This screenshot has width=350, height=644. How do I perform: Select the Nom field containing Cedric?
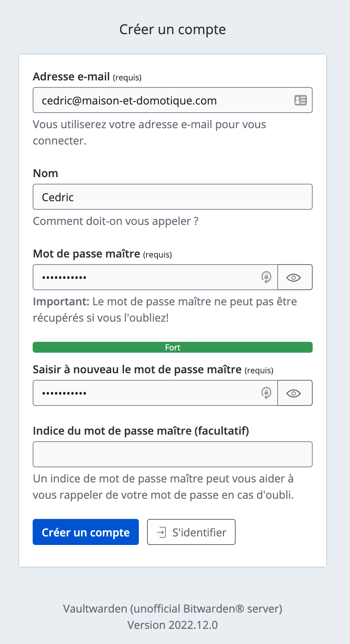tap(173, 197)
